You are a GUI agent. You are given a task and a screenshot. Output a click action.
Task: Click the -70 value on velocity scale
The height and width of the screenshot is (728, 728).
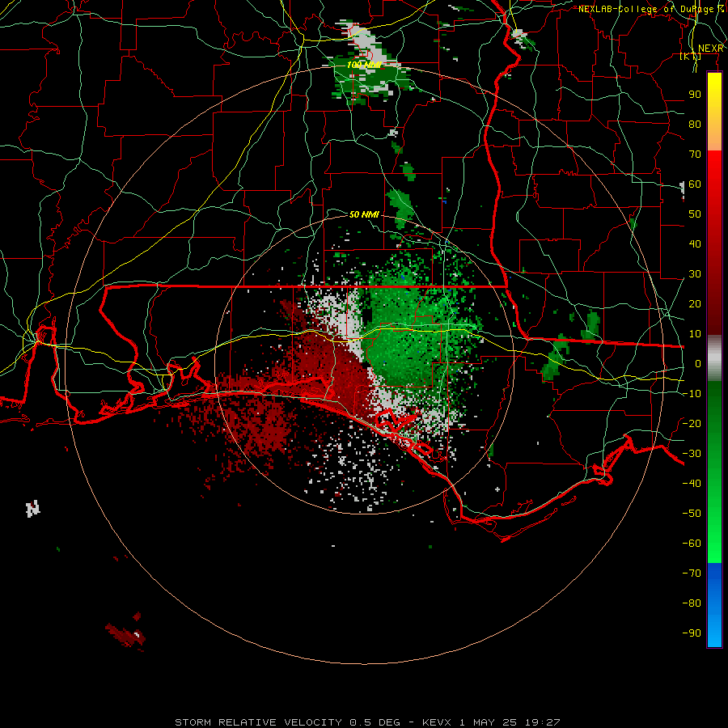[692, 573]
